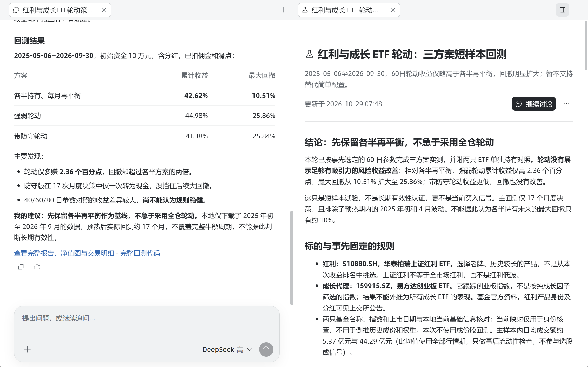Click the 累计收益 column header
This screenshot has width=588, height=367.
pyautogui.click(x=195, y=75)
